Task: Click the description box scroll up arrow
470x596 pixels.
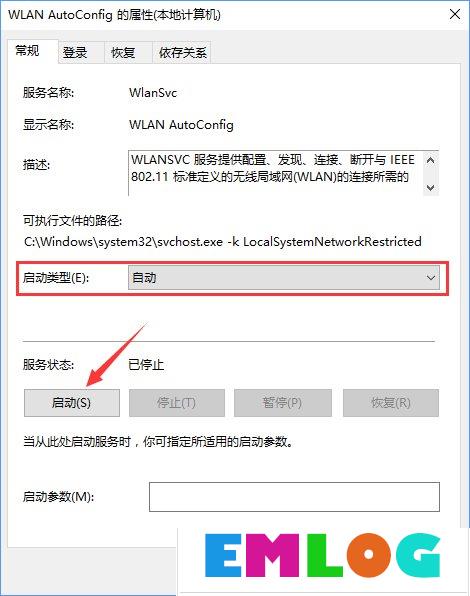Action: tap(430, 160)
